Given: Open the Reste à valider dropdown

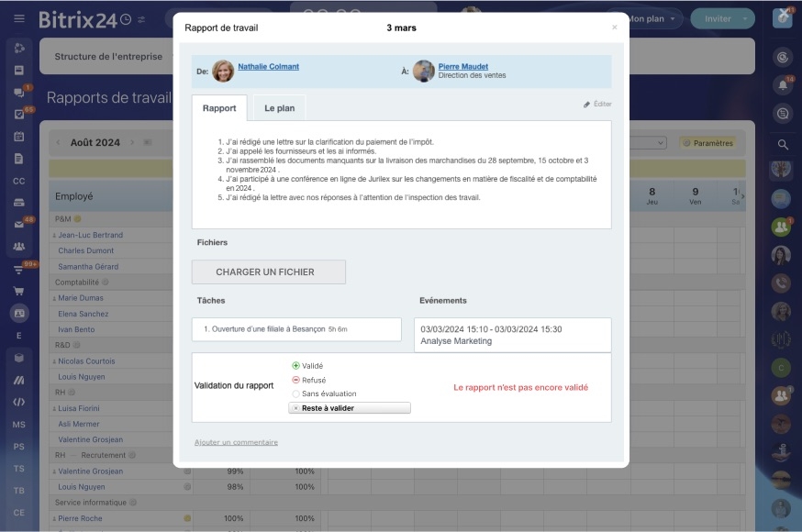Looking at the screenshot, I should pos(350,408).
